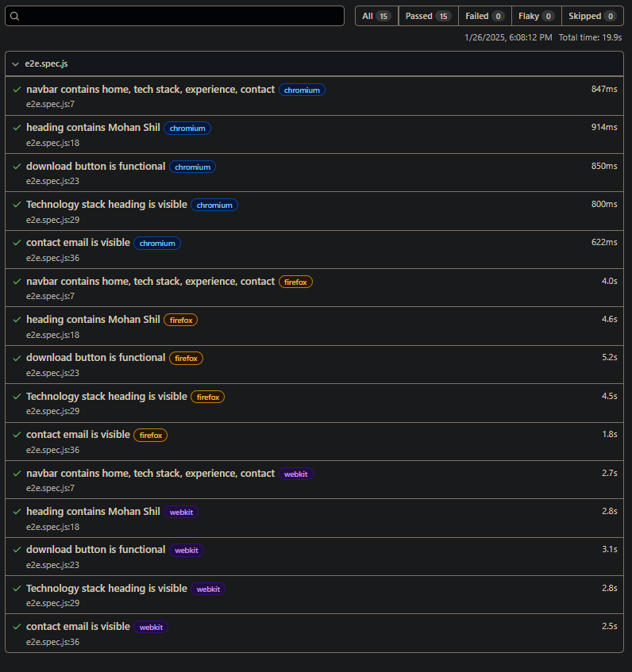Screen dimensions: 632x672
Task: Collapse the e2e.spec.js file group chevron
Action: [15, 63]
